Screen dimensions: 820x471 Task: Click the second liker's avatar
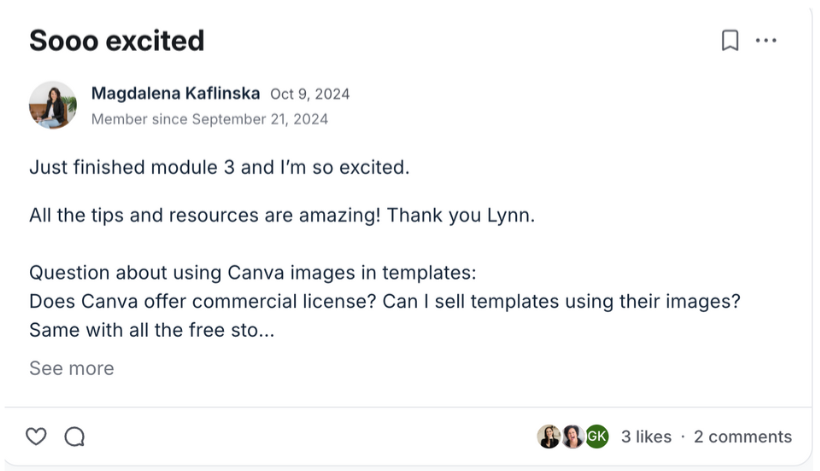point(572,436)
